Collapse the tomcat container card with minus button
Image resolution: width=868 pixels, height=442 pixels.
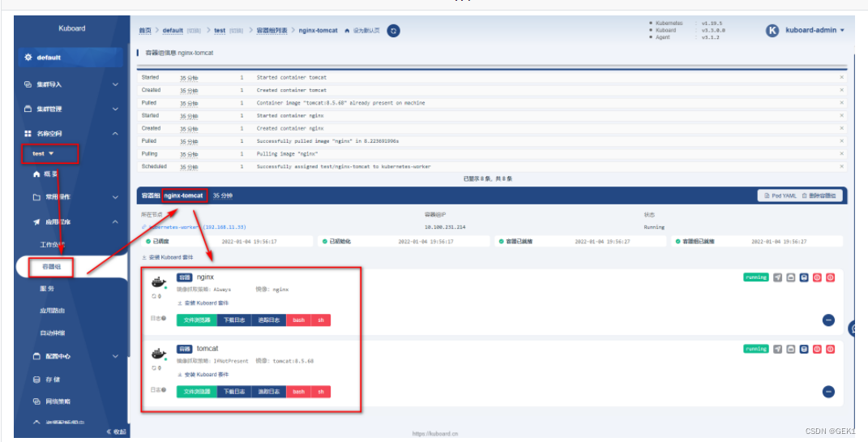(829, 392)
